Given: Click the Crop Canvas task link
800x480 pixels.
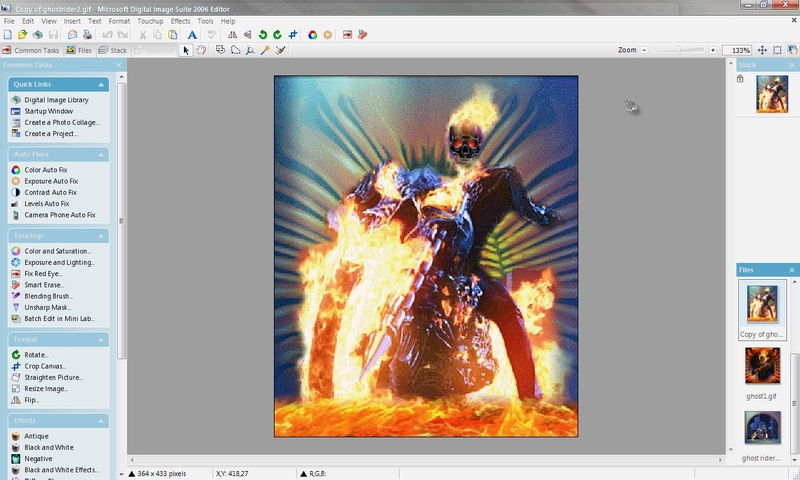Looking at the screenshot, I should click(47, 366).
